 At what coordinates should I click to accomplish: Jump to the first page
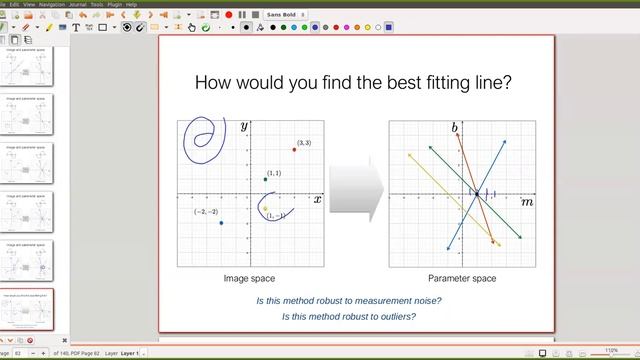point(110,15)
